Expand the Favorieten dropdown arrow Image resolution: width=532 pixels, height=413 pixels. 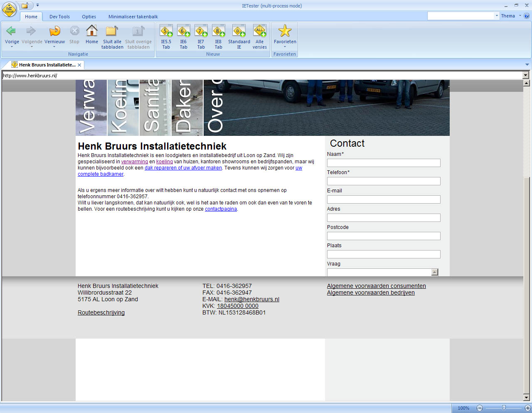point(285,47)
